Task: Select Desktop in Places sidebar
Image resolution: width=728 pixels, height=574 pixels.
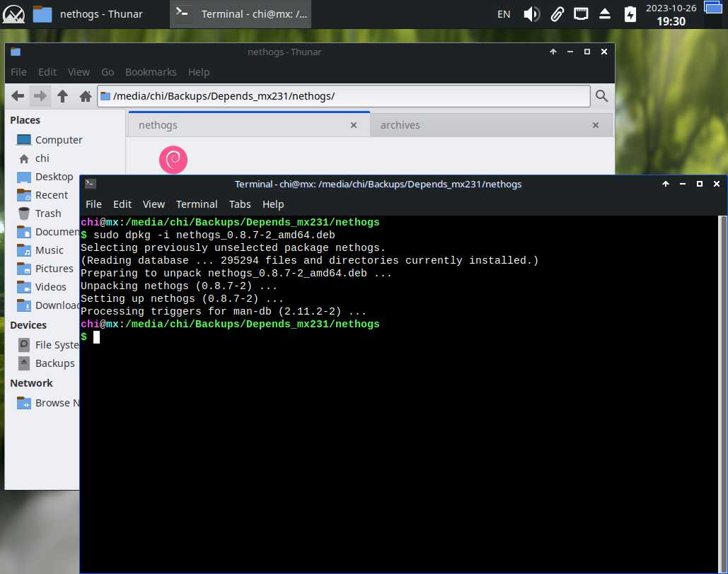Action: coord(45,177)
